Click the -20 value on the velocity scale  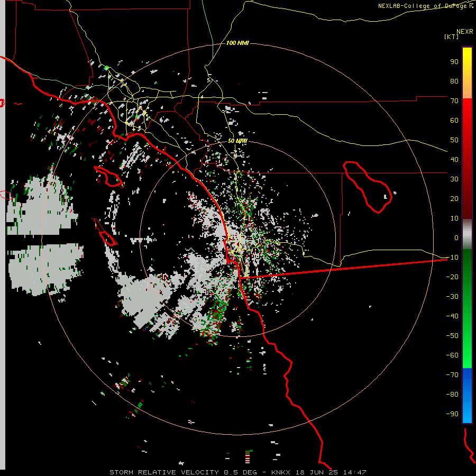click(452, 277)
